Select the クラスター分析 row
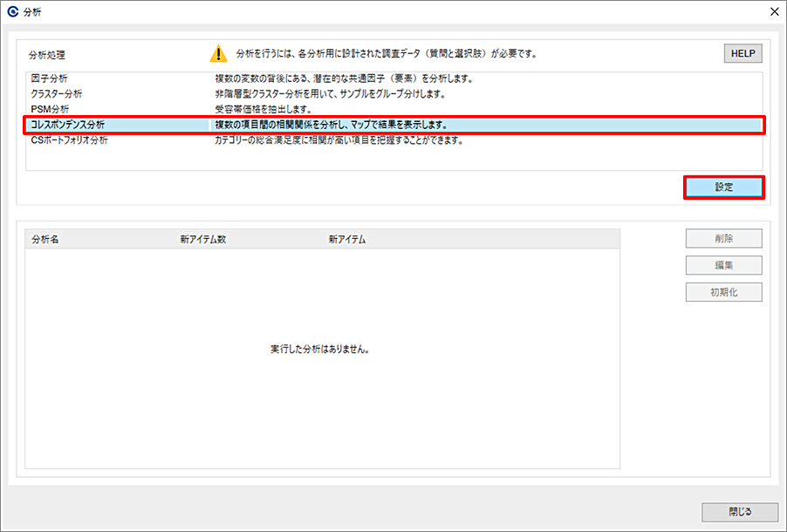787x532 pixels. [x=394, y=94]
